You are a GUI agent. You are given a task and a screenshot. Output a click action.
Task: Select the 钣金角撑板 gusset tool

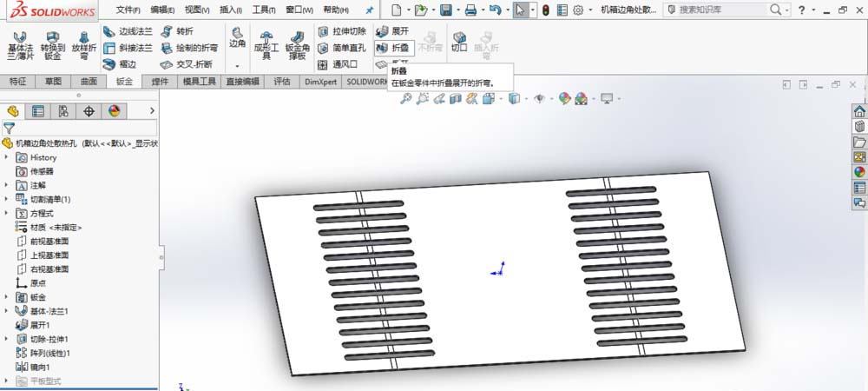pyautogui.click(x=298, y=45)
